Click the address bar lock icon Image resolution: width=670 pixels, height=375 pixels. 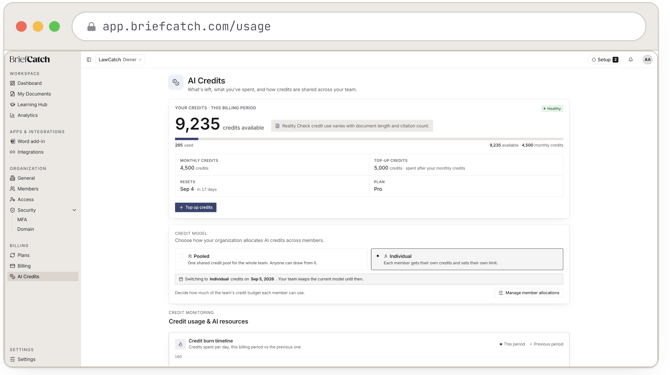[91, 26]
